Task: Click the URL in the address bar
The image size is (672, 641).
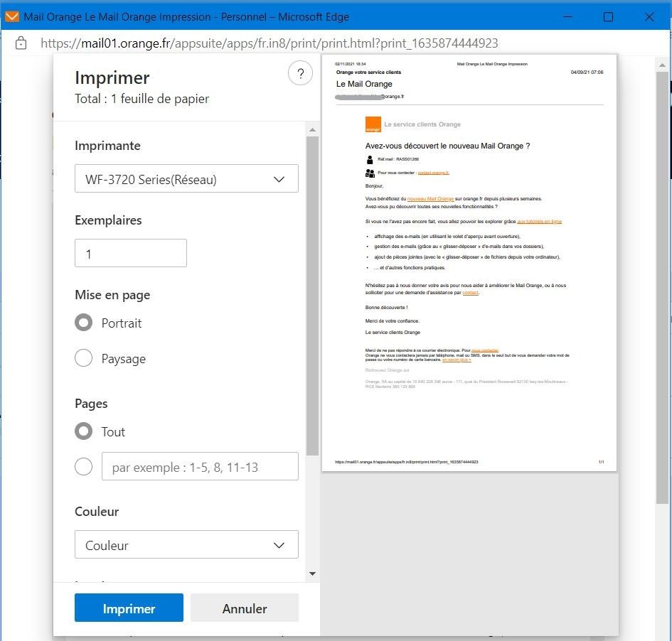Action: (x=270, y=43)
